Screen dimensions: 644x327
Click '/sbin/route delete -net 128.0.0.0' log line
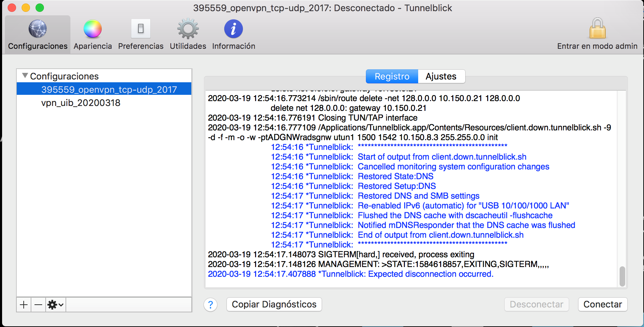[364, 98]
